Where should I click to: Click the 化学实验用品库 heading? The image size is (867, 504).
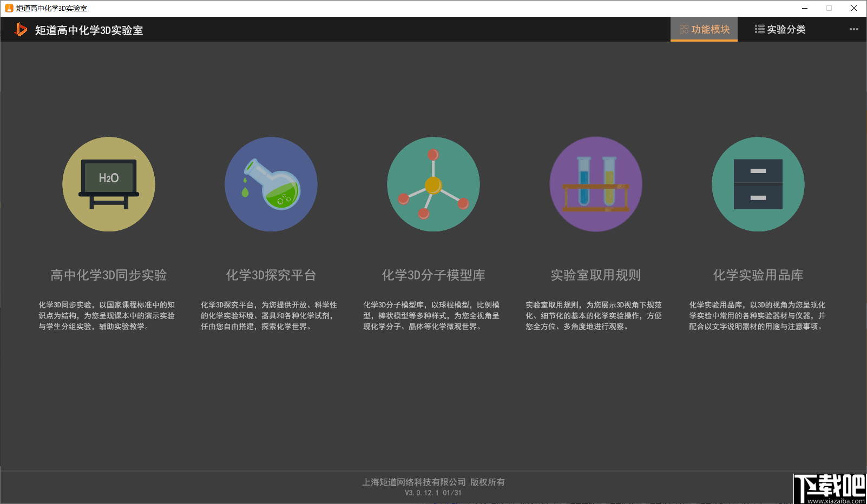point(757,275)
